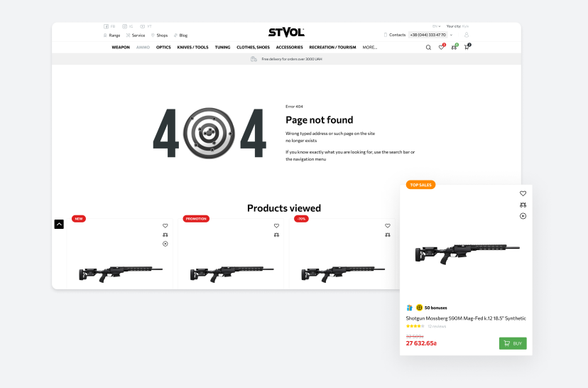Open the compare scales icon in the header
The width and height of the screenshot is (588, 388).
tap(454, 48)
